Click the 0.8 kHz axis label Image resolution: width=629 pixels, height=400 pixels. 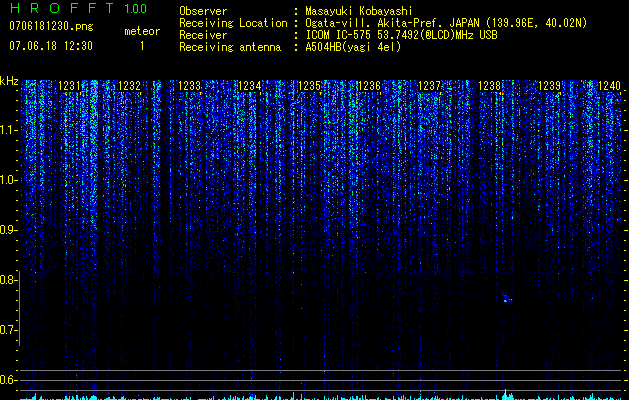pos(8,280)
